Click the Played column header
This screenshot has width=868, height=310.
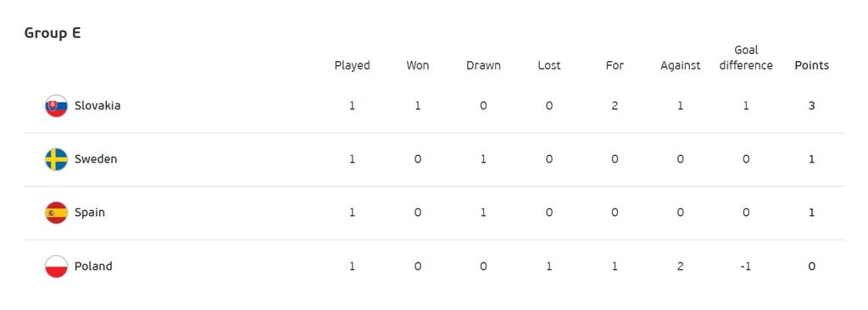[352, 65]
